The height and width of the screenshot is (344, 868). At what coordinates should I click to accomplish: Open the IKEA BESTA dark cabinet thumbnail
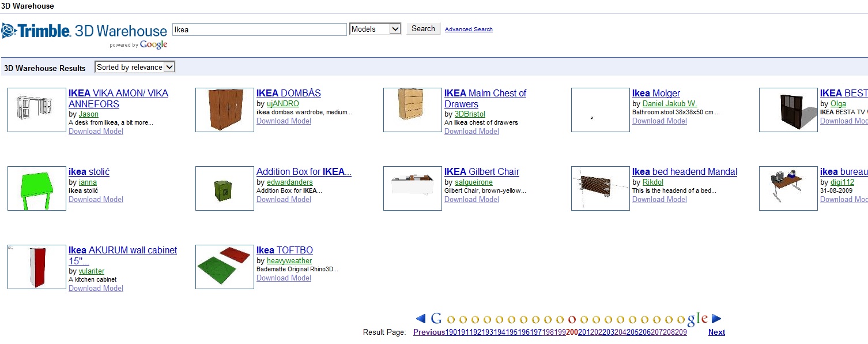click(788, 110)
